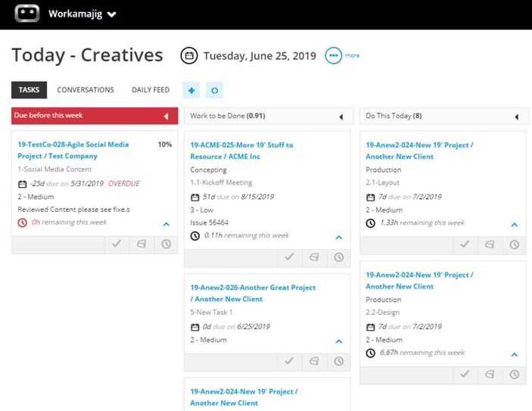The image size is (532, 411).
Task: Click calendar icon beside 5/31/2019 due date
Action: point(23,184)
